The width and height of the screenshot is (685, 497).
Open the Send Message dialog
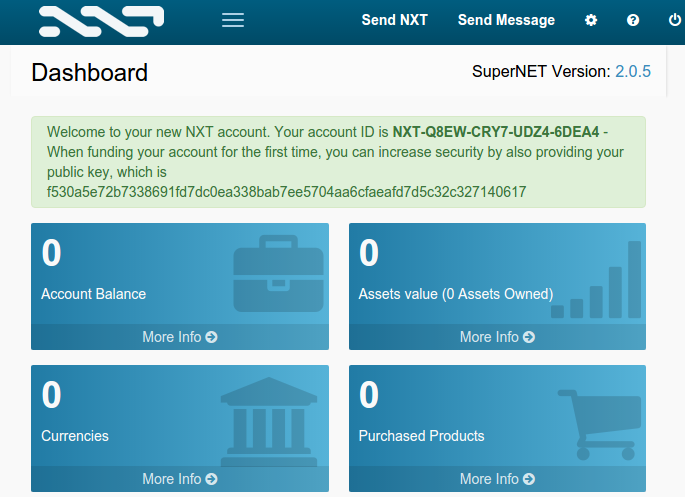pos(506,20)
